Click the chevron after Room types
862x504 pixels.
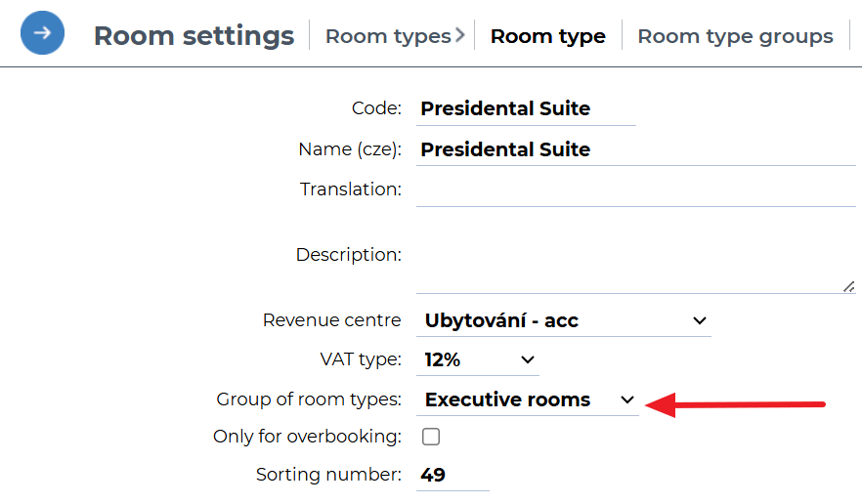459,36
